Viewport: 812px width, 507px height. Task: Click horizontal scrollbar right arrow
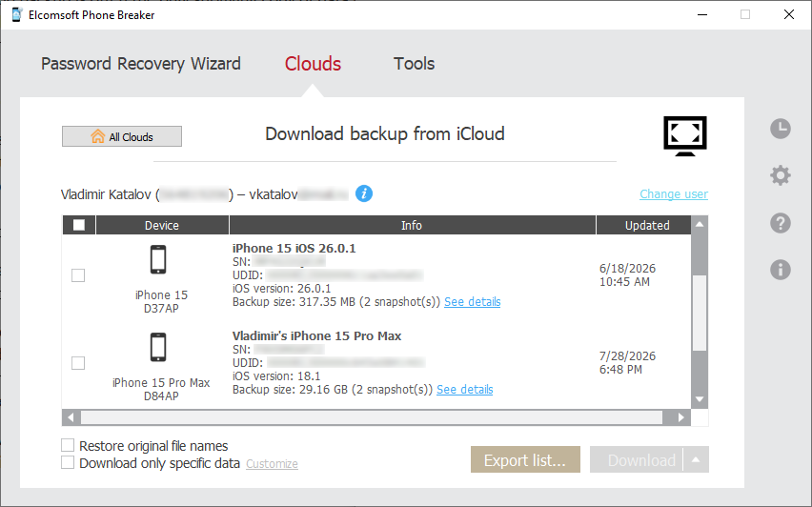[681, 417]
